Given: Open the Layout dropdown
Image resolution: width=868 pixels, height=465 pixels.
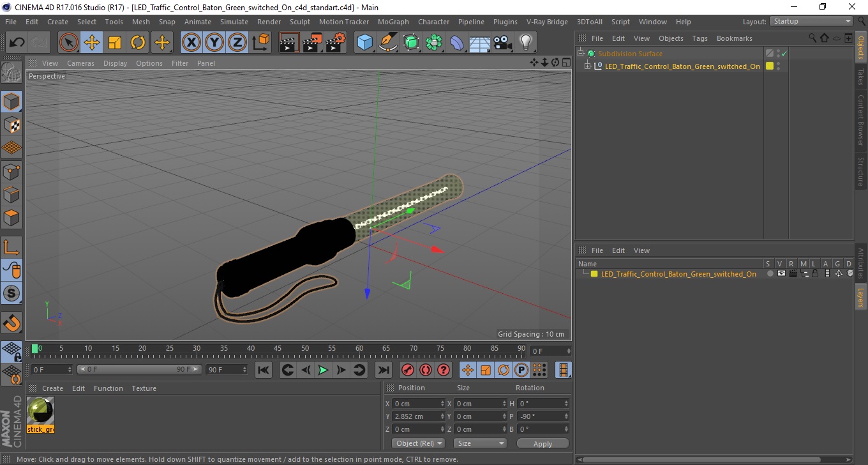Looking at the screenshot, I should 811,21.
